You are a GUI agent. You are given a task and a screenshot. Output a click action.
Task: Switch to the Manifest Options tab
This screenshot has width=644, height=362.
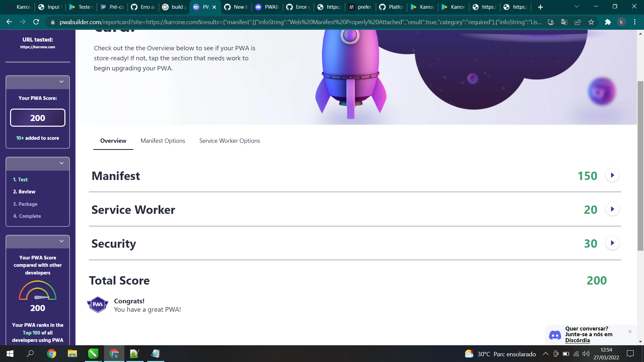pyautogui.click(x=163, y=141)
